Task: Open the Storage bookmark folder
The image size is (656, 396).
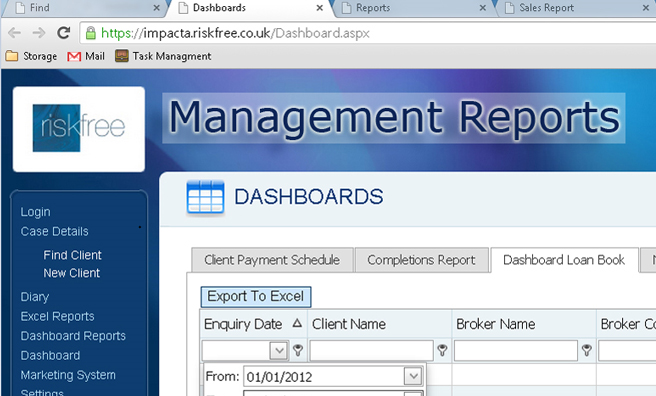Action: [x=31, y=56]
